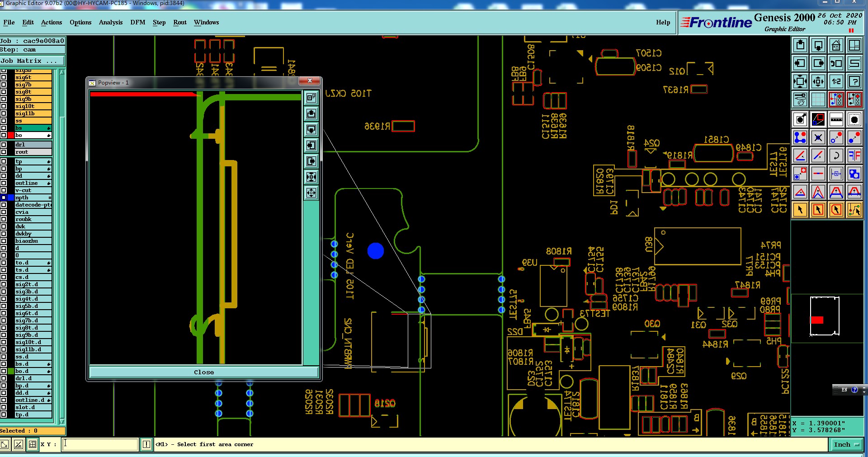The height and width of the screenshot is (457, 868).
Task: Open the DFM menu
Action: coord(138,22)
